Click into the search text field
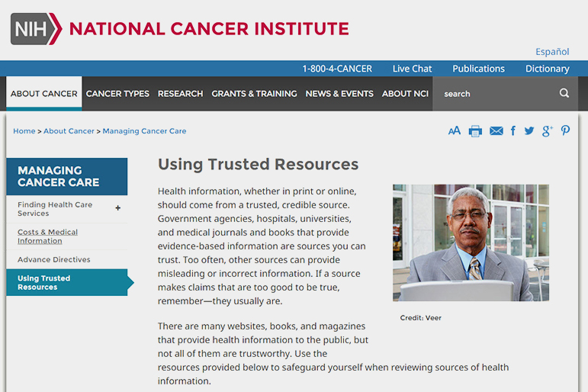The height and width of the screenshot is (392, 588). [496, 94]
